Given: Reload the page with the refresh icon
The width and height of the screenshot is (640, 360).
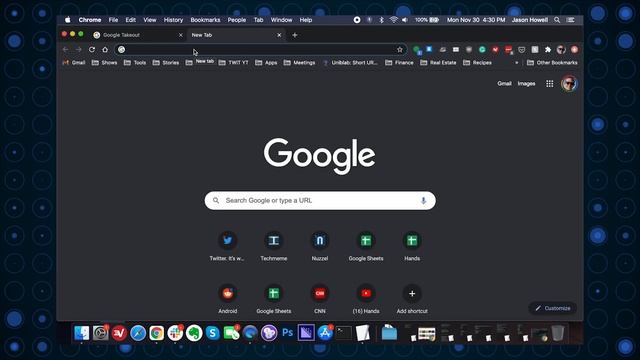Looking at the screenshot, I should 92,49.
